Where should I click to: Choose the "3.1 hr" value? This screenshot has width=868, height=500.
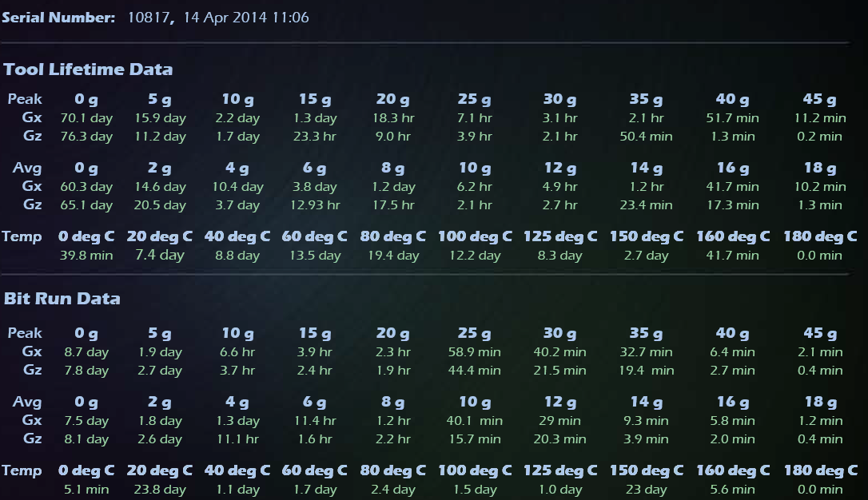coord(559,118)
